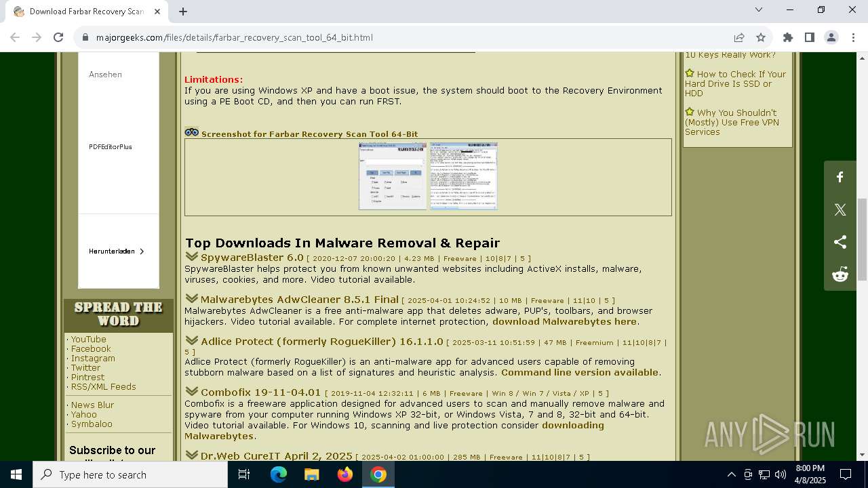Click download Malwarebytes here link

(564, 321)
